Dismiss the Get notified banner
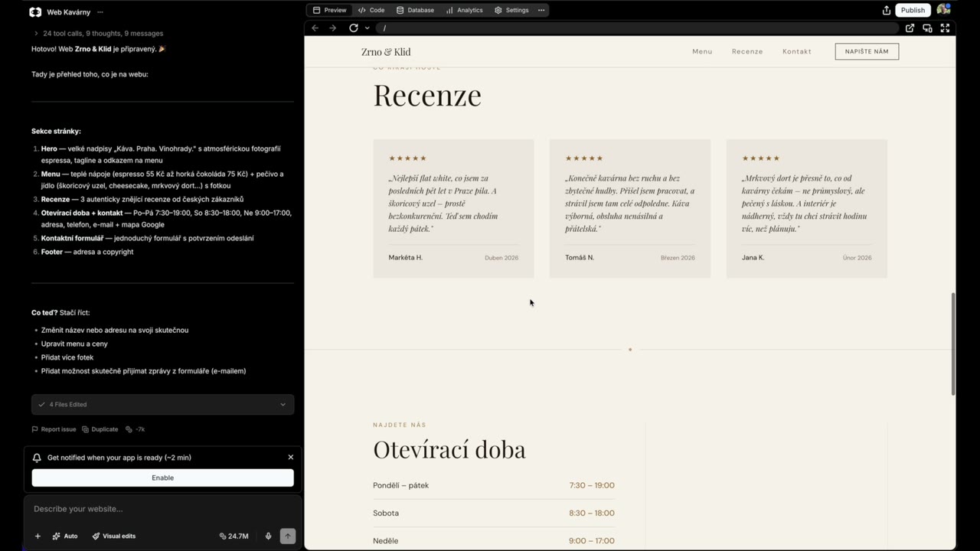Viewport: 980px width, 551px height. pyautogui.click(x=291, y=457)
